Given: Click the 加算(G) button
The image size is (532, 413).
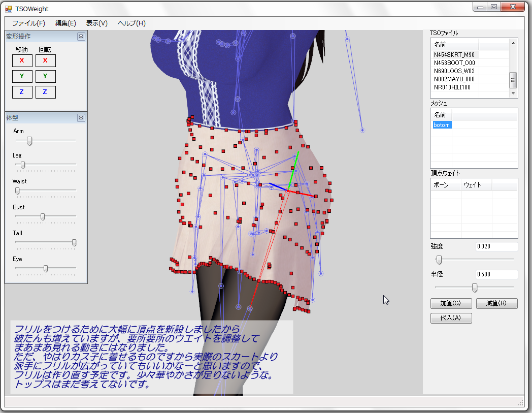Looking at the screenshot, I should point(451,303).
